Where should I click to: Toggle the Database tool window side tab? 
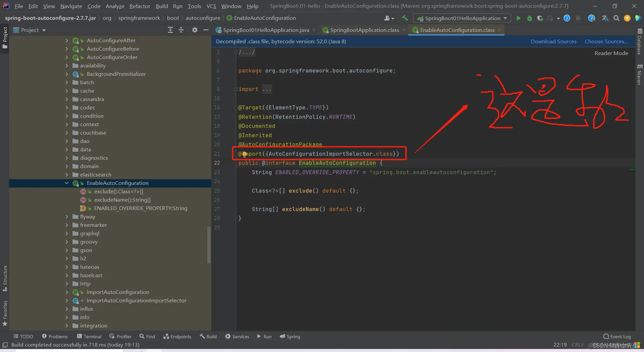tap(639, 42)
